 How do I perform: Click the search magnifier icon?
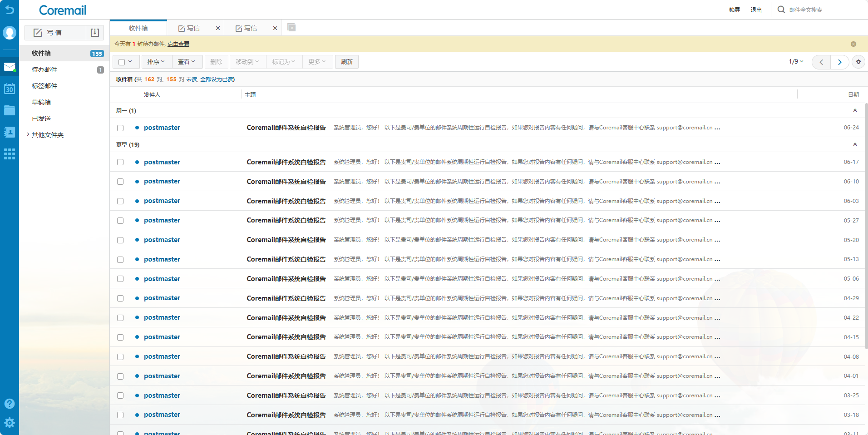click(x=781, y=10)
